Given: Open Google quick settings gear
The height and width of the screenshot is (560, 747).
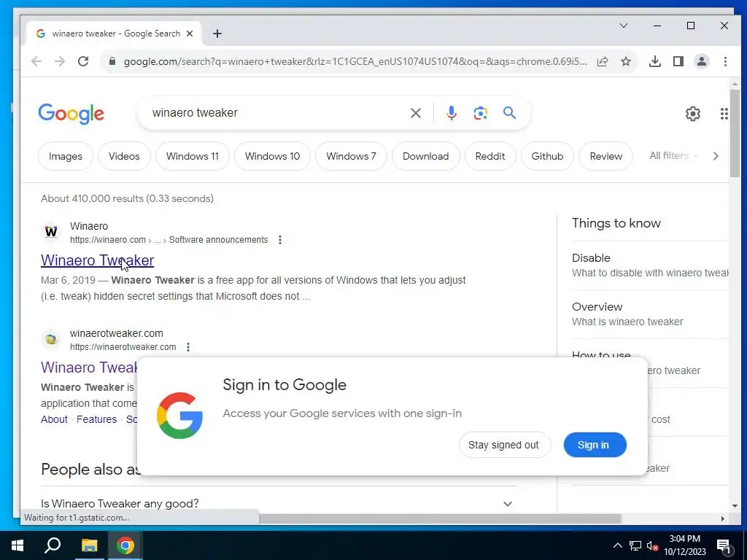Looking at the screenshot, I should pos(693,114).
